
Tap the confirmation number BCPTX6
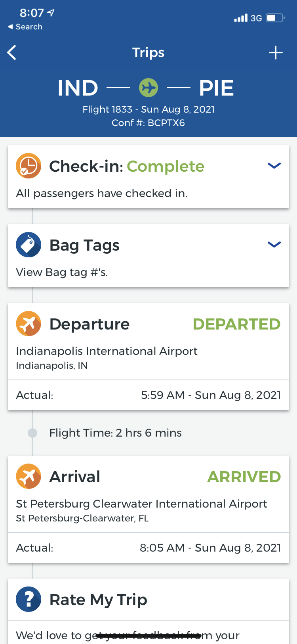coord(166,123)
